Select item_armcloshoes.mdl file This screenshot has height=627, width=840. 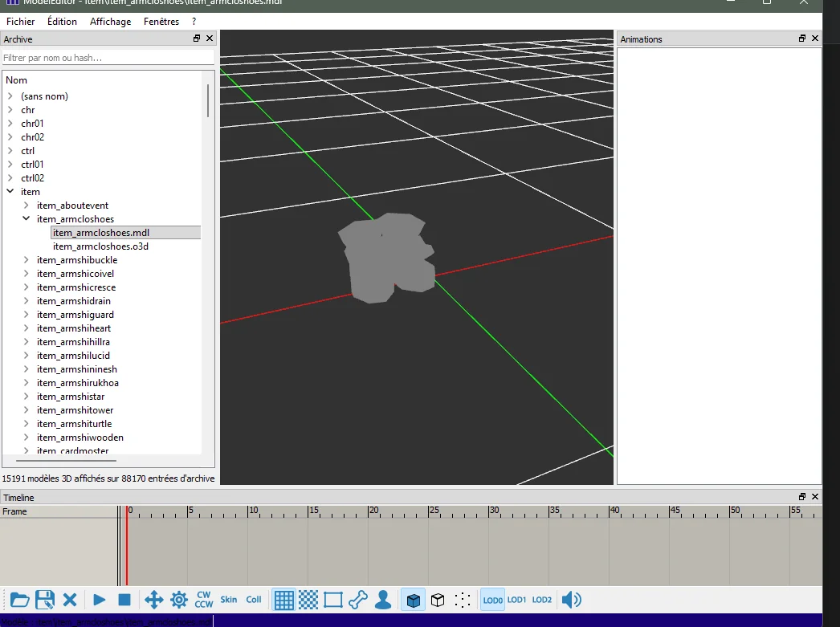101,232
